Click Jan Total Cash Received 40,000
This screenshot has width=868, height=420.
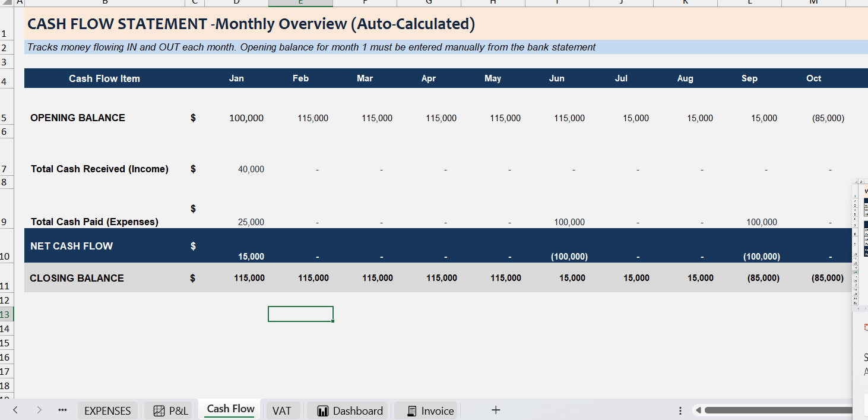click(251, 169)
